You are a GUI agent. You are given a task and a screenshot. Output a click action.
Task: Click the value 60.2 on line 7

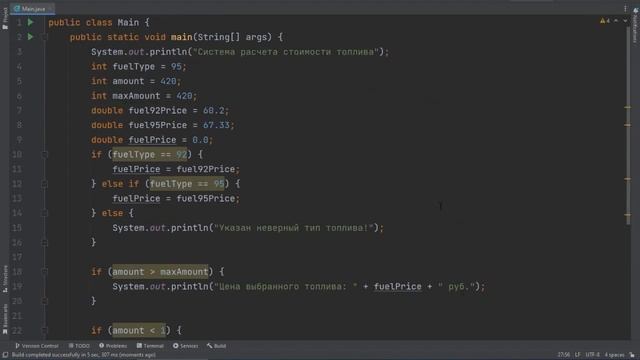click(x=213, y=111)
